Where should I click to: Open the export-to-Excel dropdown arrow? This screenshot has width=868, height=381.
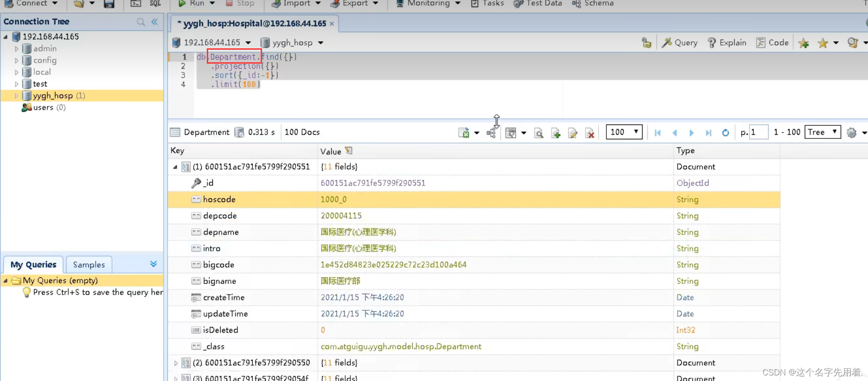[x=477, y=133]
